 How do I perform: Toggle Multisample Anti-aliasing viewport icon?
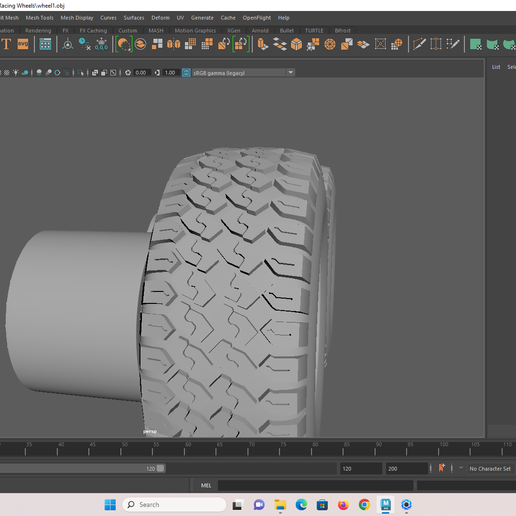point(57,73)
